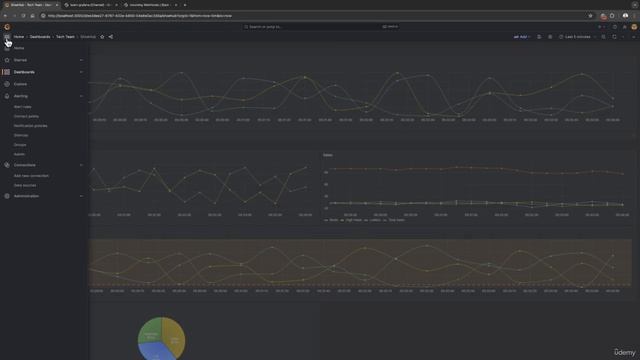Open Alert rules under Alerting
Screen dimensions: 640x360
pos(22,107)
